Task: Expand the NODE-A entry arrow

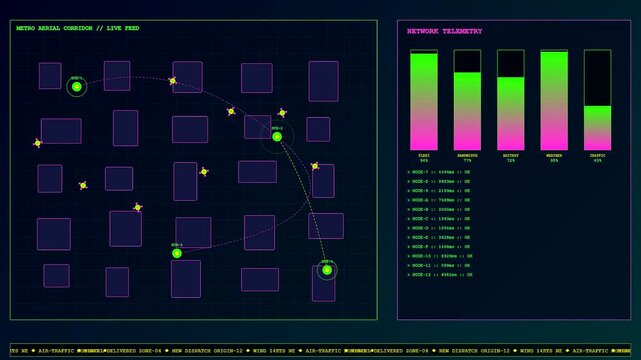Action: [408, 200]
